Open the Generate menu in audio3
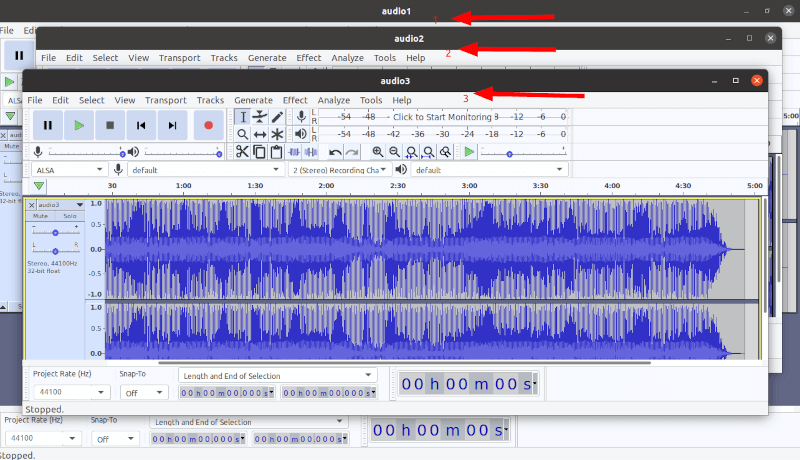Image resolution: width=800 pixels, height=460 pixels. (253, 100)
